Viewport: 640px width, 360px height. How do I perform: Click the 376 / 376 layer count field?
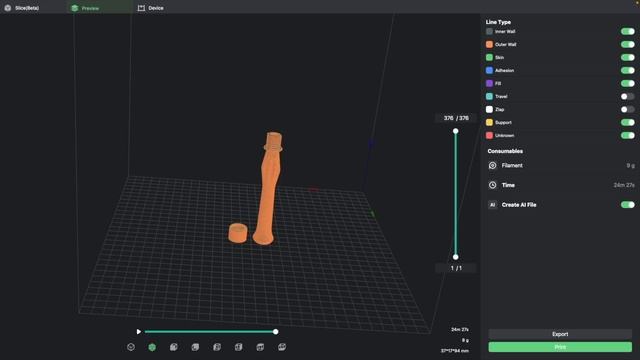[x=456, y=118]
